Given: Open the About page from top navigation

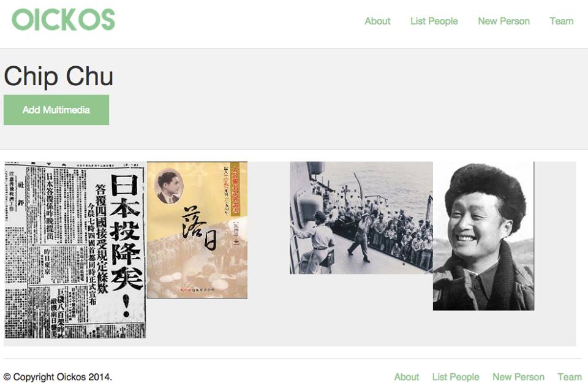Looking at the screenshot, I should click(377, 21).
